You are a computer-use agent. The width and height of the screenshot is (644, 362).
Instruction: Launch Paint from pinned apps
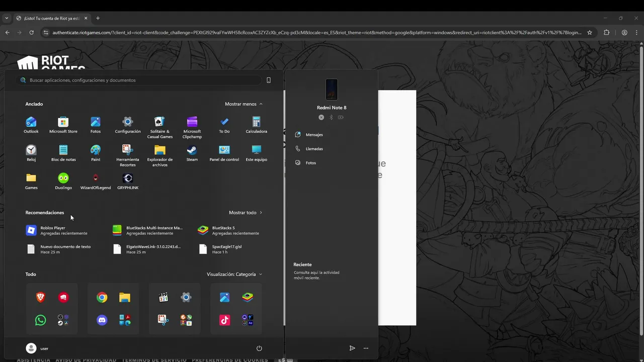(96, 153)
